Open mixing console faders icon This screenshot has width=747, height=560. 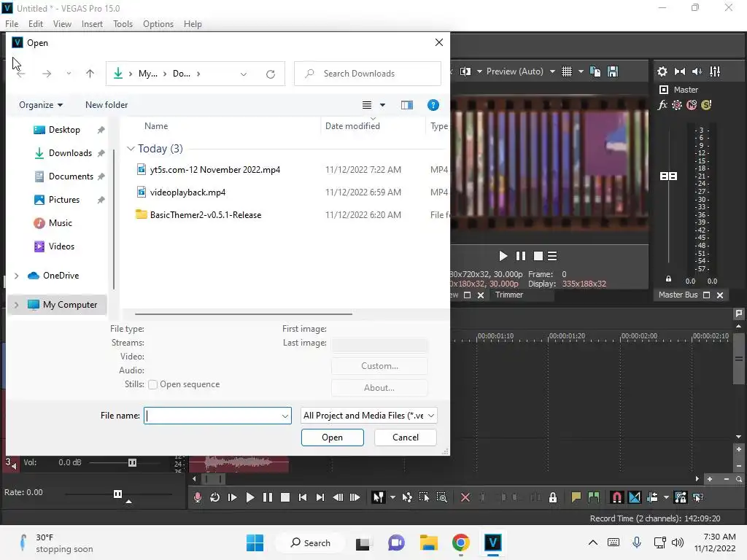tap(715, 71)
